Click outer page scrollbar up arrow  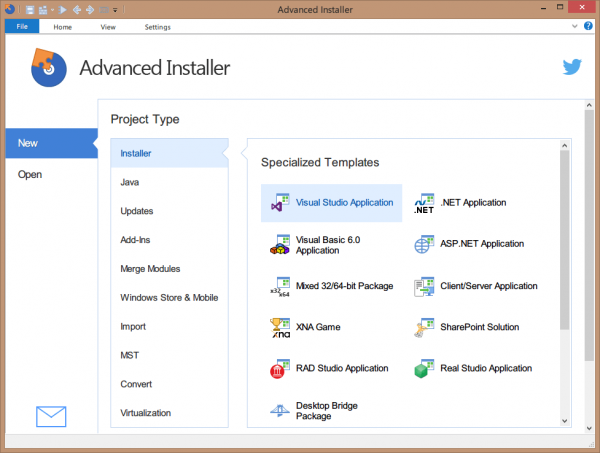point(589,105)
